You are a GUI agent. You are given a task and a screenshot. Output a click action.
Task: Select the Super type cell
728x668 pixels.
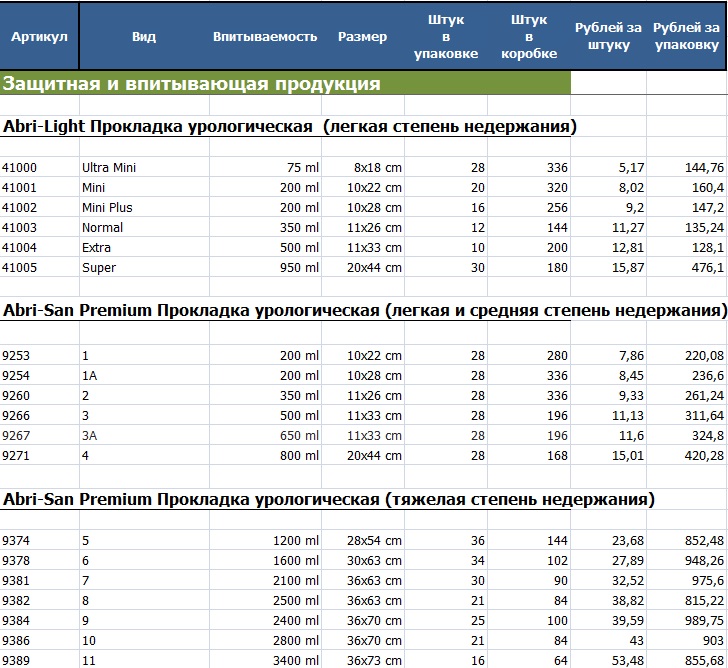tap(144, 267)
